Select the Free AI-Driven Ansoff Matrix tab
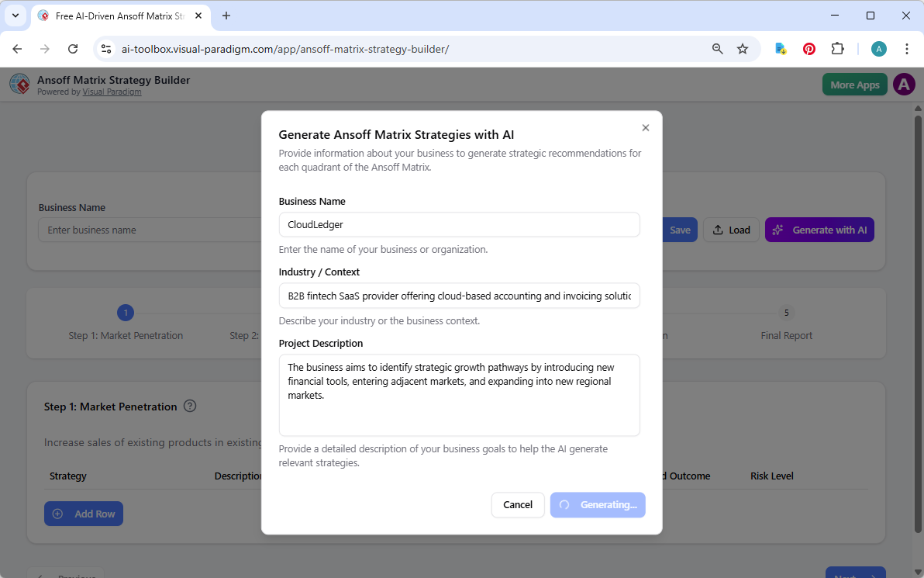 point(116,16)
